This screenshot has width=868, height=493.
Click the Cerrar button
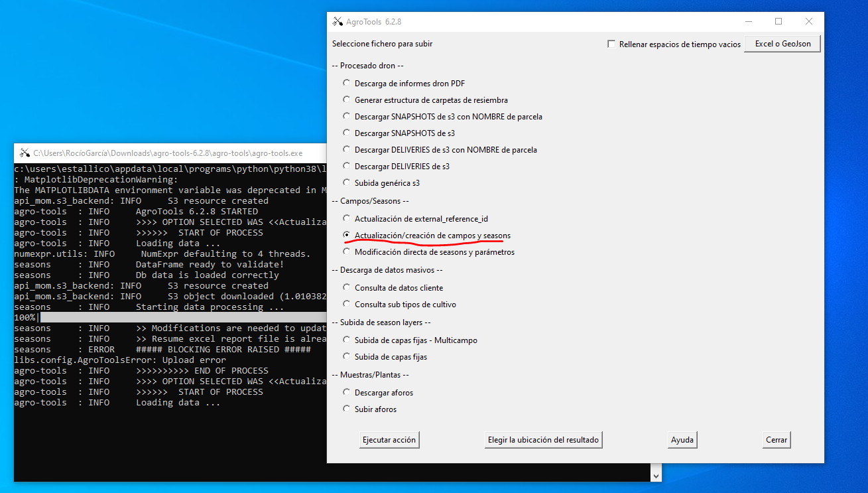(776, 440)
